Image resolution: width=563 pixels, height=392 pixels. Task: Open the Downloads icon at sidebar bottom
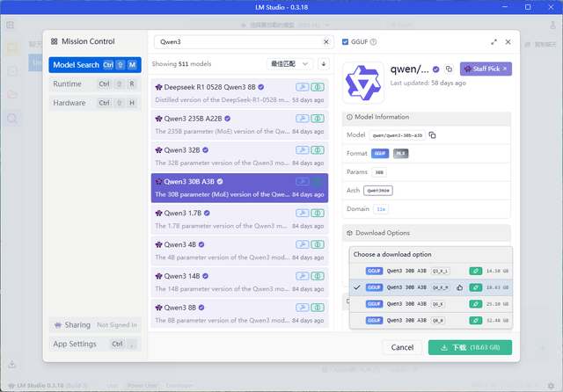(x=11, y=364)
